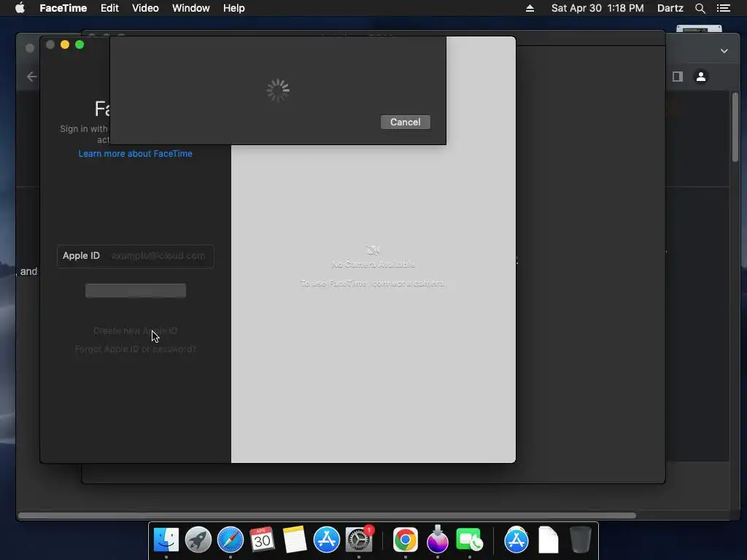The width and height of the screenshot is (747, 560).
Task: Click back arrow in background browser window
Action: click(x=32, y=76)
